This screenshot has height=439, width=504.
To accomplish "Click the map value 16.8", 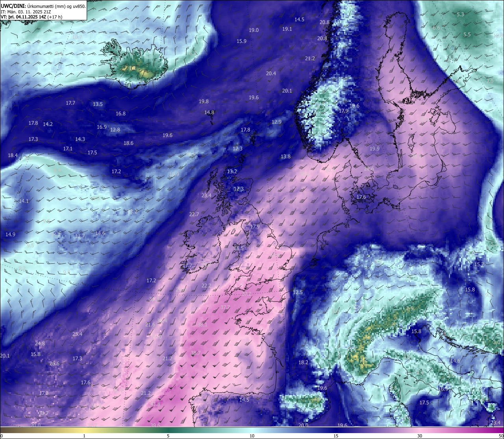I will [120, 114].
